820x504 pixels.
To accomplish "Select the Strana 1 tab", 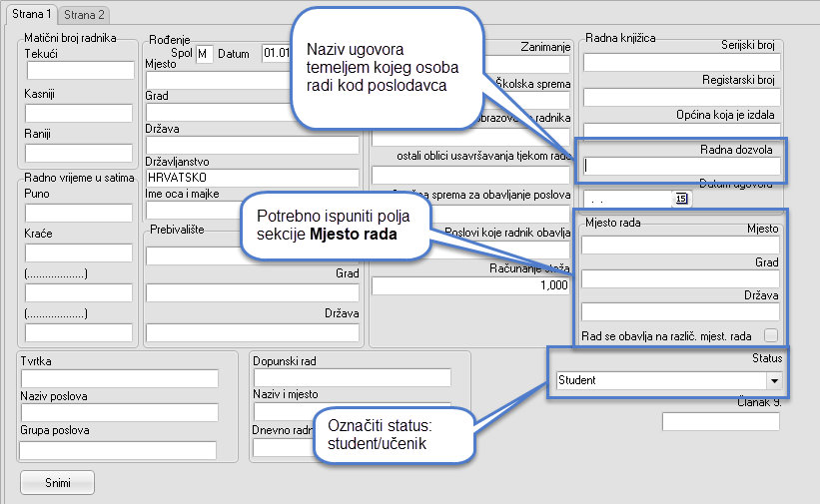I will click(31, 14).
